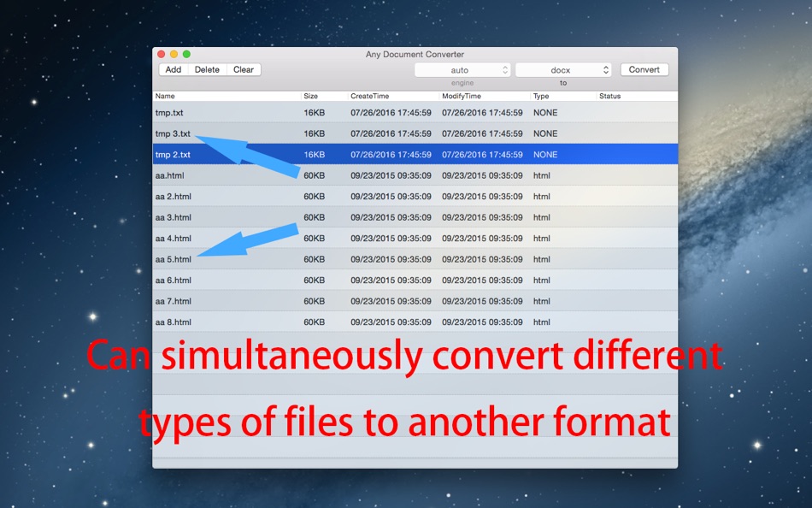Click the Delete button

[x=207, y=69]
